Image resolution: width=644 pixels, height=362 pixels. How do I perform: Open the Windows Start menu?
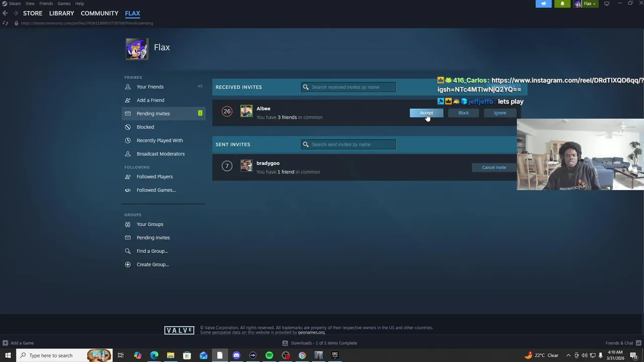pyautogui.click(x=8, y=355)
